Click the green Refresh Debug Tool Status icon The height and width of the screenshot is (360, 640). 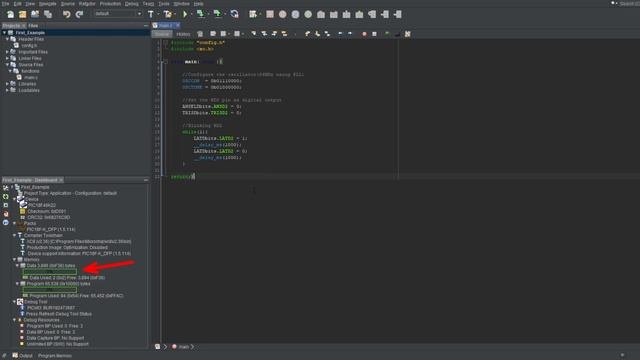tap(6, 196)
